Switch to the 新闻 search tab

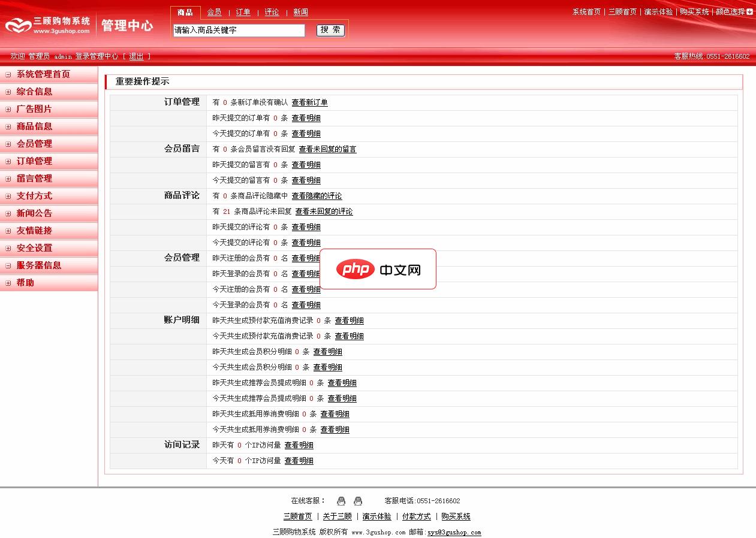(x=300, y=12)
